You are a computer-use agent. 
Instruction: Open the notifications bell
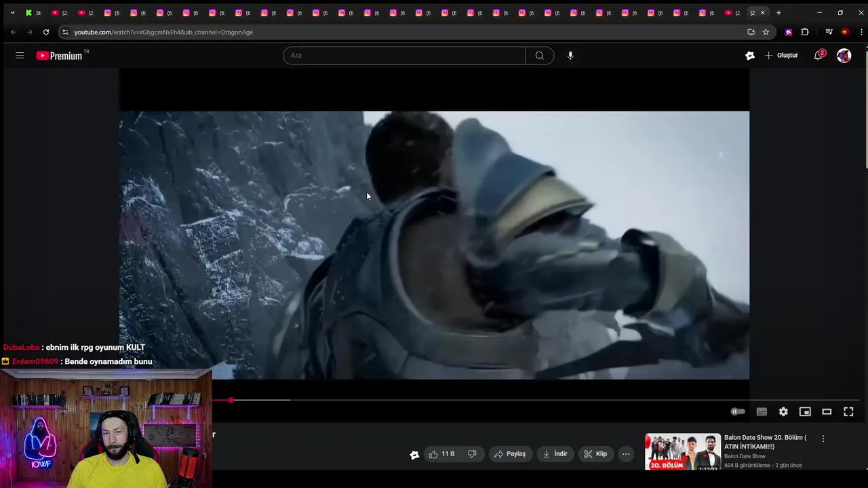pyautogui.click(x=818, y=56)
